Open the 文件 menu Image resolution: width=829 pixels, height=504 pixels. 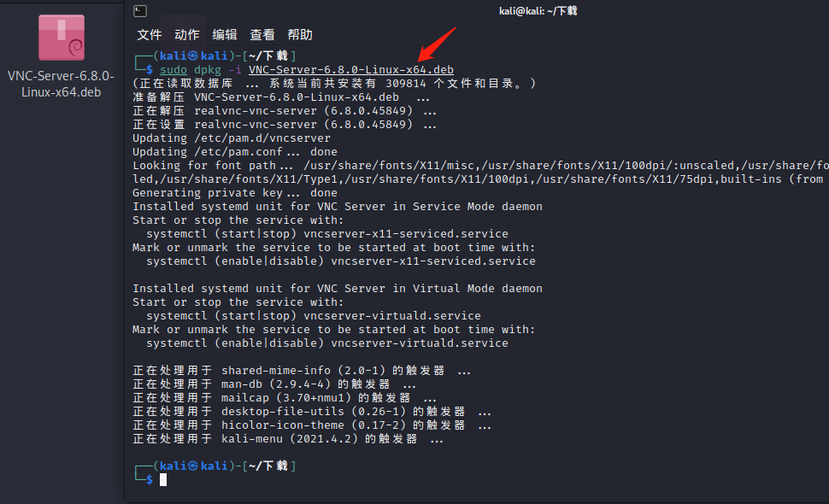click(x=149, y=35)
